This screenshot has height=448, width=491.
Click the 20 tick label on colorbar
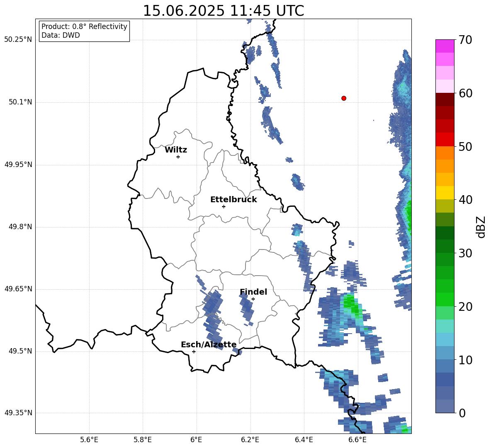[465, 307]
